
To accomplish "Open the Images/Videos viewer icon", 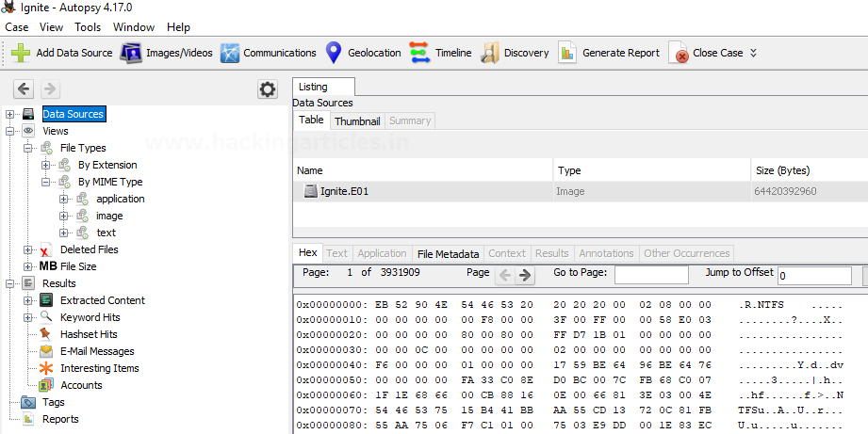I will click(x=131, y=53).
